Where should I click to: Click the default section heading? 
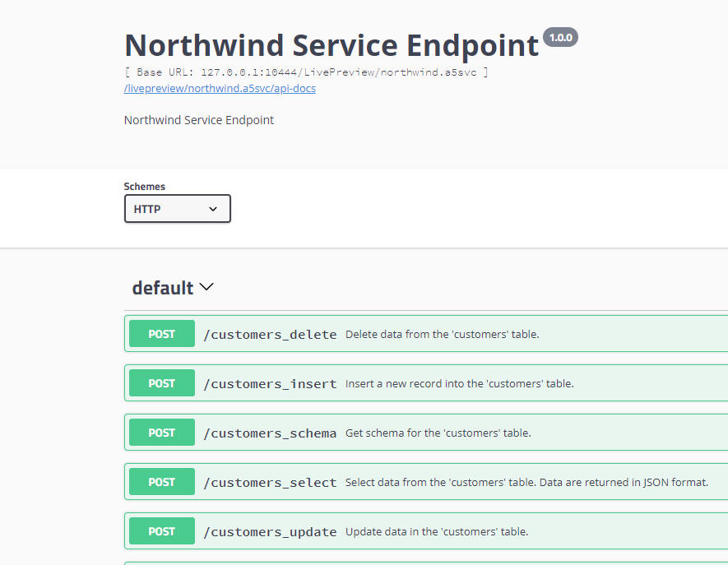(x=163, y=288)
